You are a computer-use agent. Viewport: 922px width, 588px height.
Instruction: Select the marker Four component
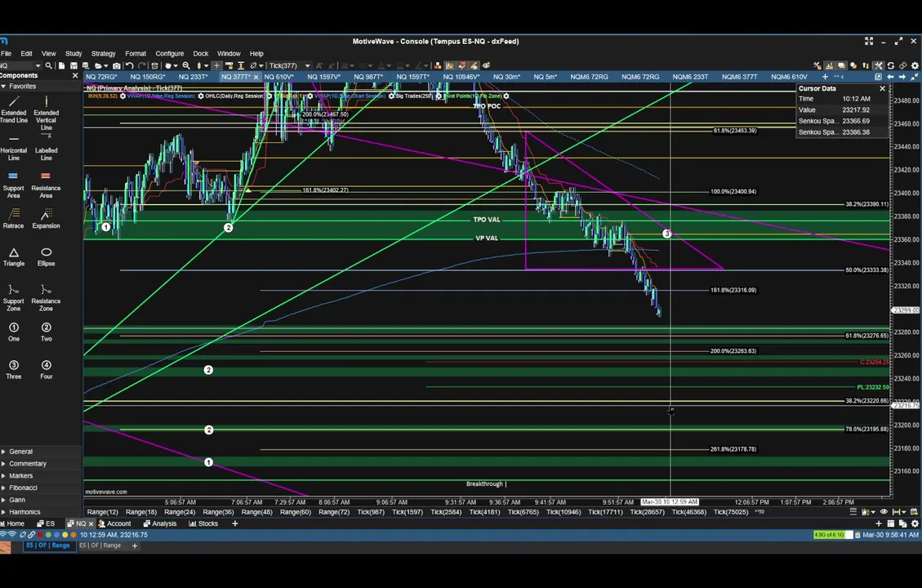(x=46, y=369)
